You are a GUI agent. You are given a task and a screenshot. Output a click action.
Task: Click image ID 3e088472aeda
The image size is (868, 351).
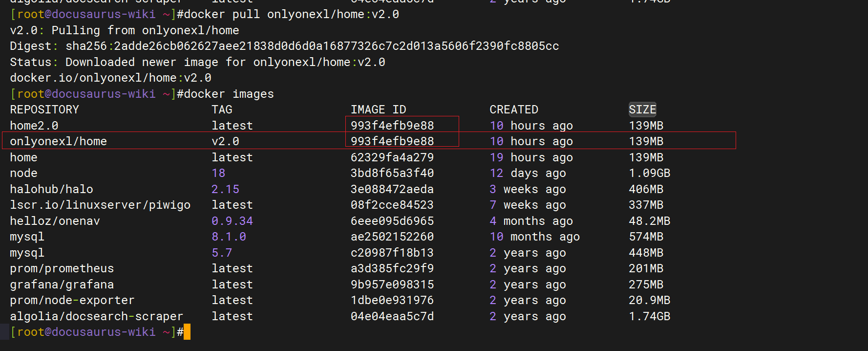[392, 189]
